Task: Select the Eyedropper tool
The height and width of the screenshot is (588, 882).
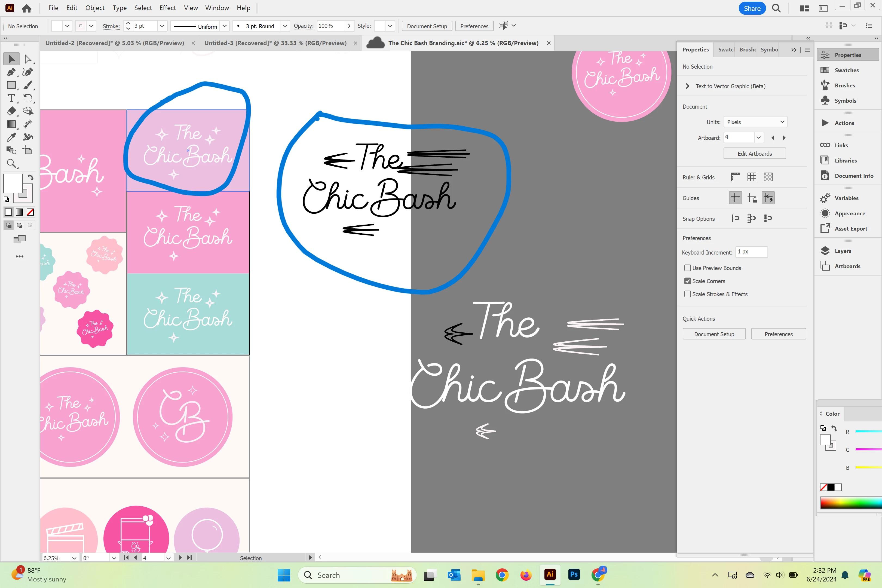Action: coord(11,137)
